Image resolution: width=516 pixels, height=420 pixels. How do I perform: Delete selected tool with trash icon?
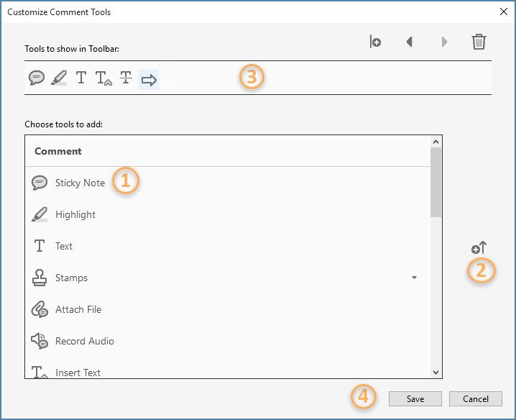click(479, 42)
